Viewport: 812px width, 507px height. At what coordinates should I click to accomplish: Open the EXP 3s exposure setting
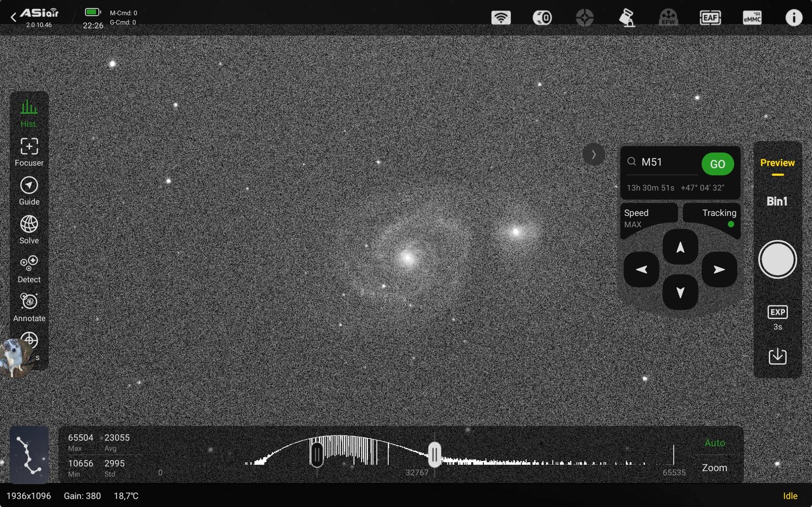coord(777,318)
